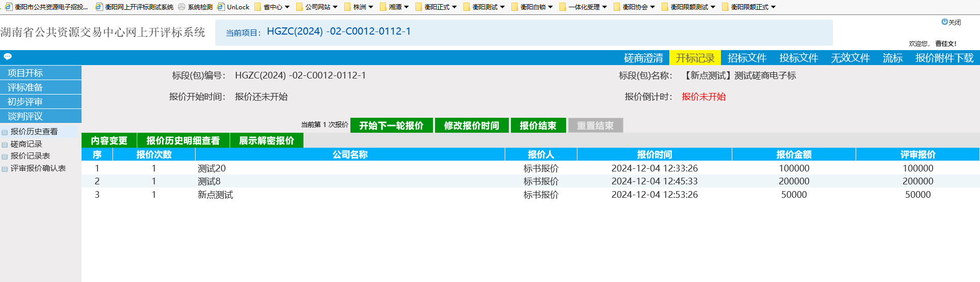Viewport: 980px width, 282px height.
Task: Click the 展示解密报价 button
Action: [x=266, y=140]
